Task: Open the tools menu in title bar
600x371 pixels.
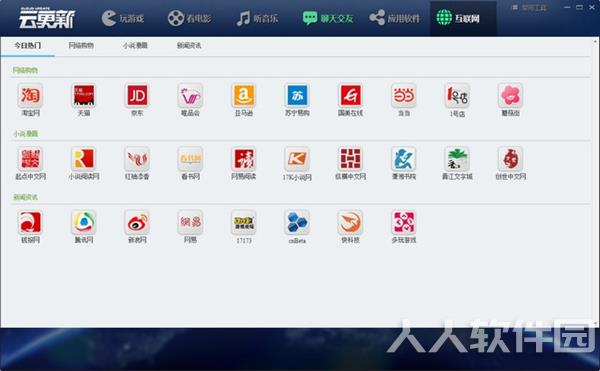Action: point(530,7)
